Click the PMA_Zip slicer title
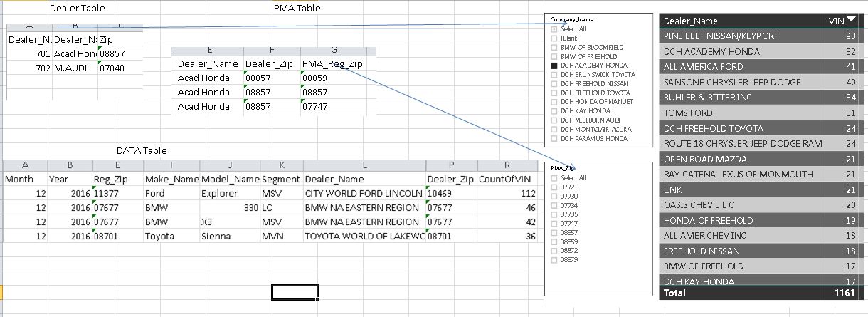This screenshot has height=317, width=868. (x=563, y=168)
